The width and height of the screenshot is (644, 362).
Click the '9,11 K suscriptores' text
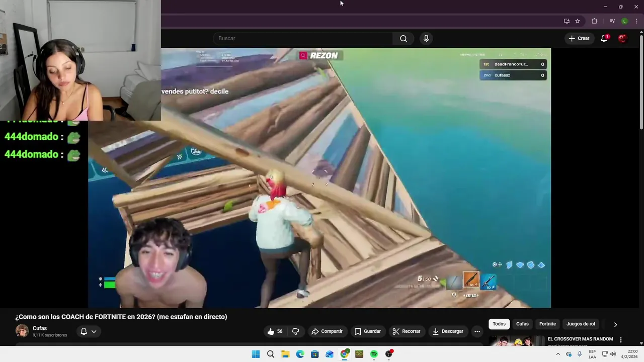50,335
